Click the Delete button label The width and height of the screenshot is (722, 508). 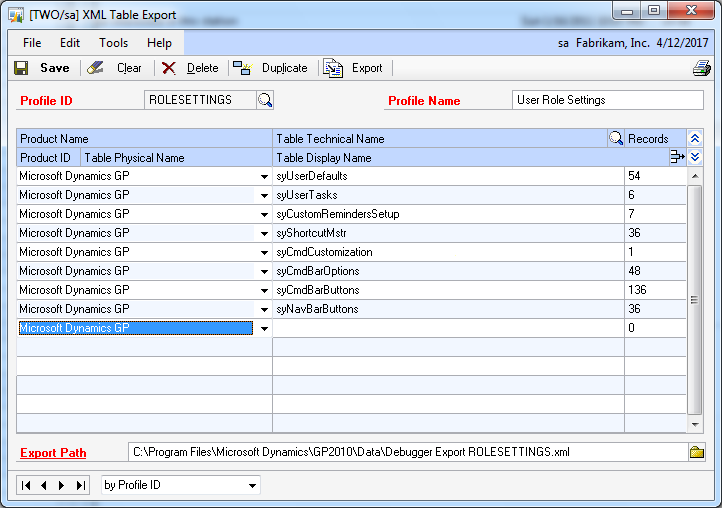203,68
